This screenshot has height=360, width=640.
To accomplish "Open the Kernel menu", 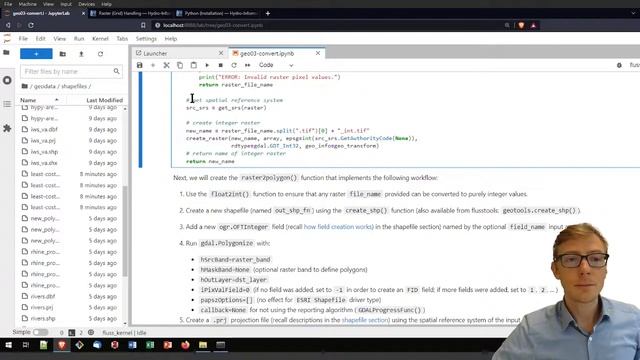I will pos(100,39).
